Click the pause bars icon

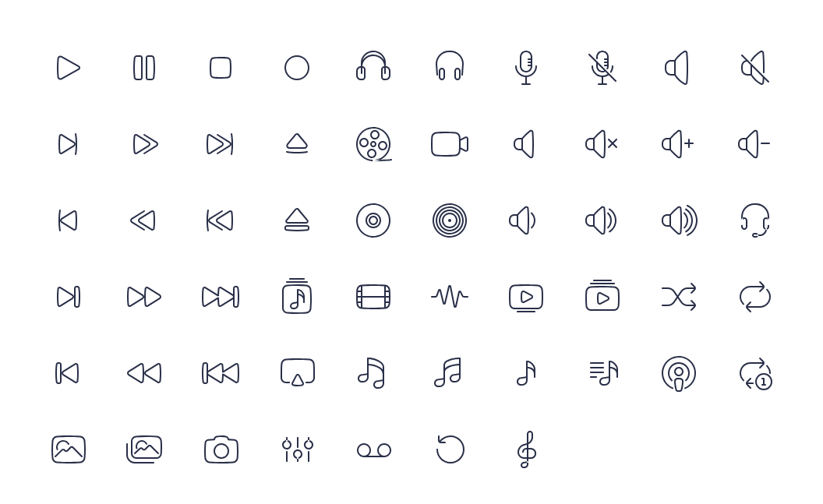pos(144,68)
